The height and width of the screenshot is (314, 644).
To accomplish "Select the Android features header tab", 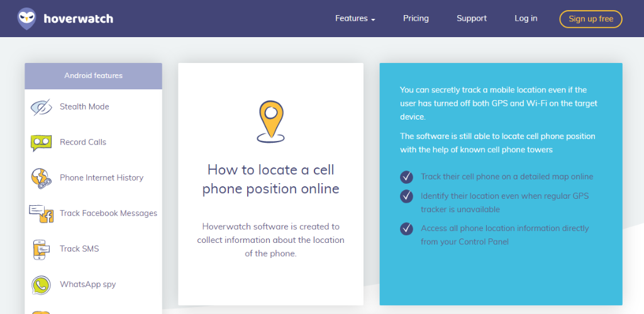I will coord(93,76).
